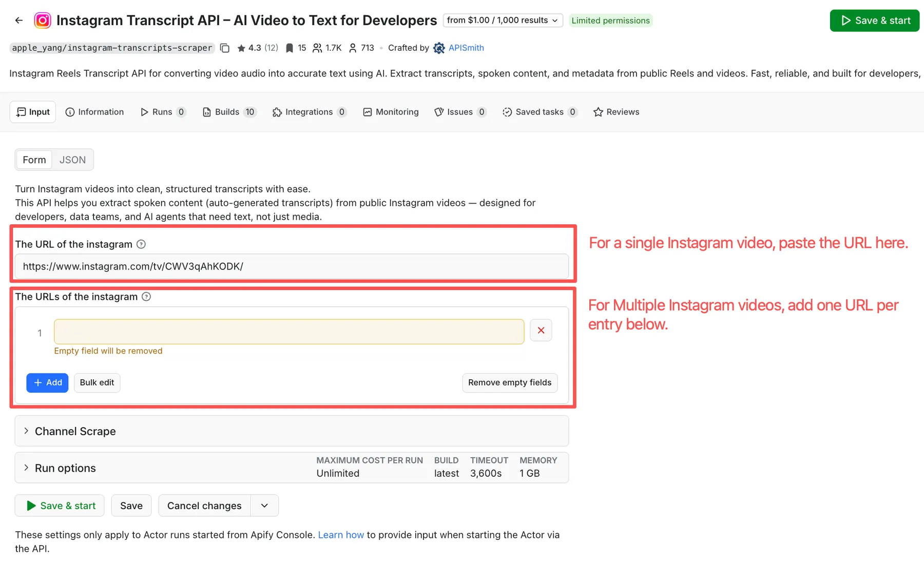
Task: Open the Issues tab
Action: [460, 112]
